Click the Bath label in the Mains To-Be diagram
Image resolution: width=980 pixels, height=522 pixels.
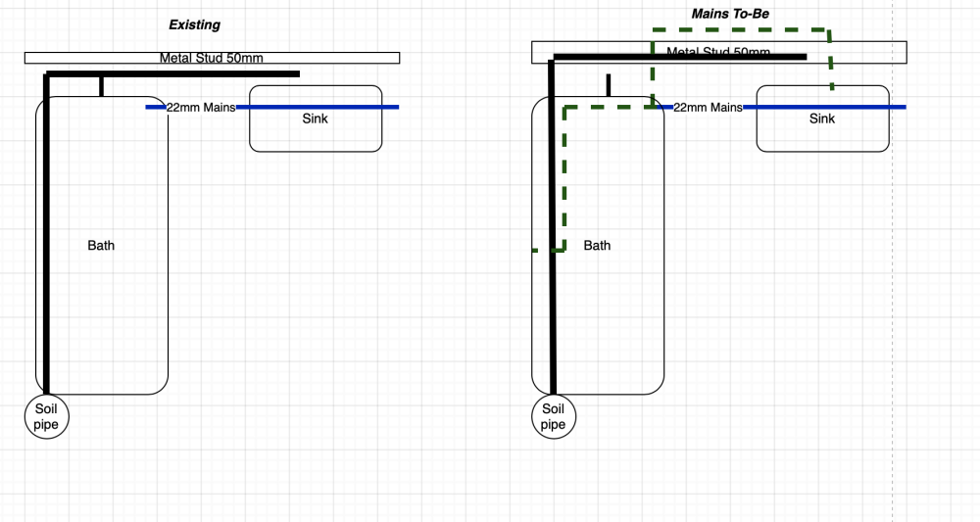coord(597,245)
